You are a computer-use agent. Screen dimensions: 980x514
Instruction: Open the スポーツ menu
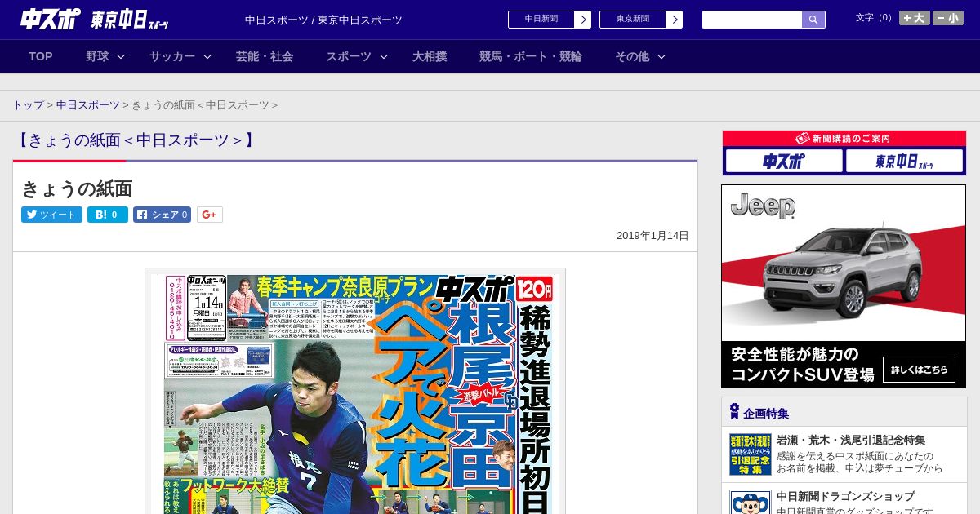[349, 56]
